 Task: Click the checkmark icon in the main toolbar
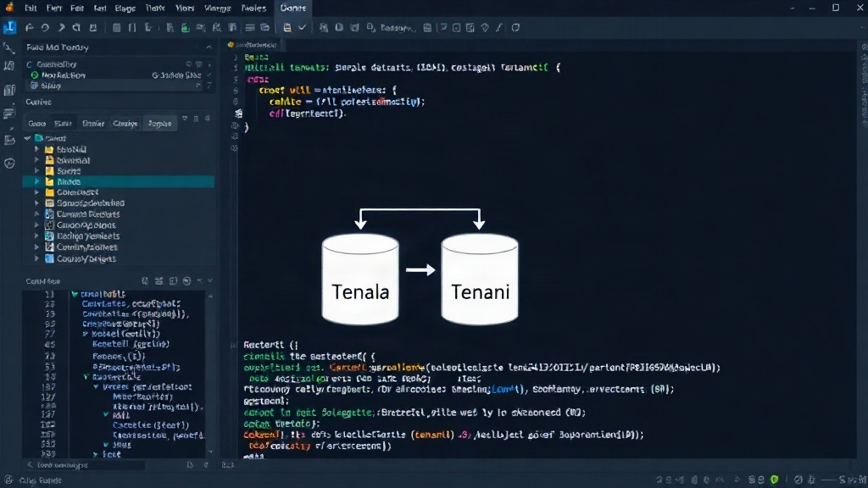pyautogui.click(x=303, y=27)
